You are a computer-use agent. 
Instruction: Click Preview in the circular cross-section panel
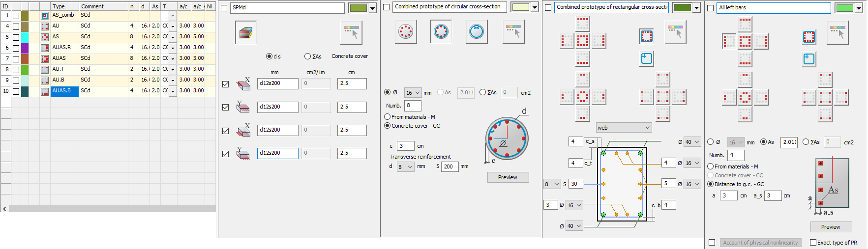point(508,177)
